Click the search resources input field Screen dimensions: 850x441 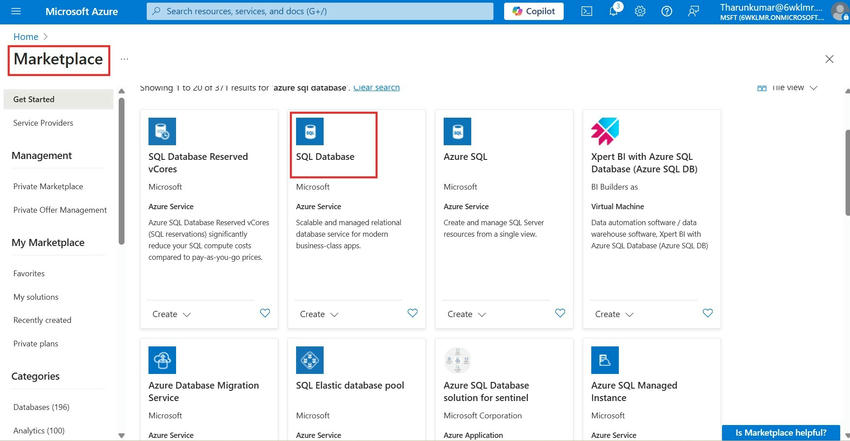[320, 11]
